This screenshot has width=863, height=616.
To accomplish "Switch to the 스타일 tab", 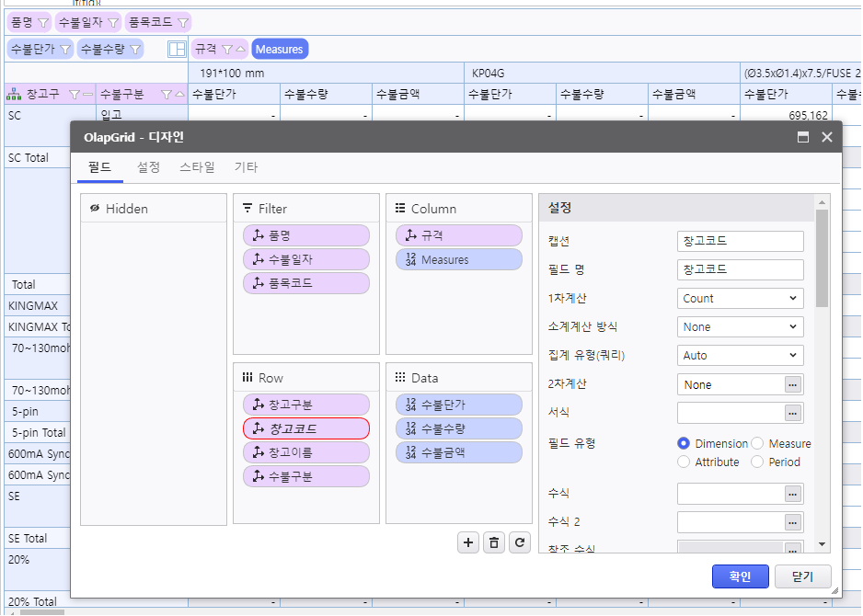I will pos(197,167).
